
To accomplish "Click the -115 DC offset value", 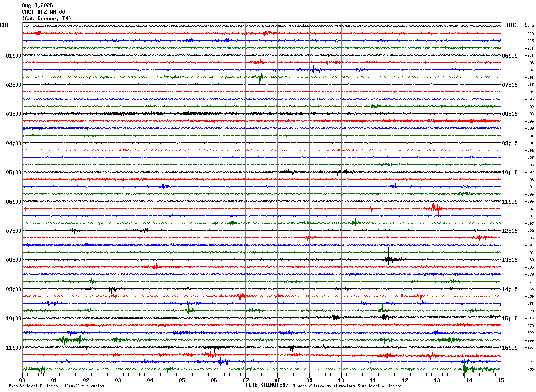I will (529, 319).
